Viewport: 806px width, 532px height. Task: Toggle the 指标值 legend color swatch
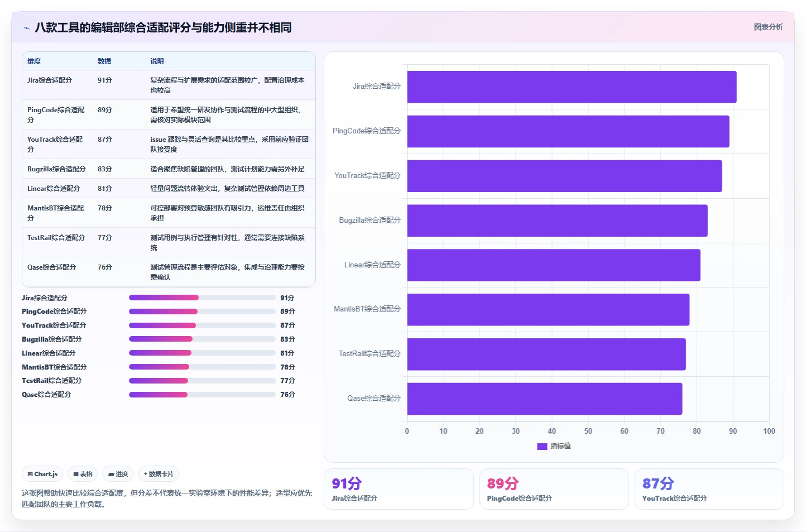541,446
